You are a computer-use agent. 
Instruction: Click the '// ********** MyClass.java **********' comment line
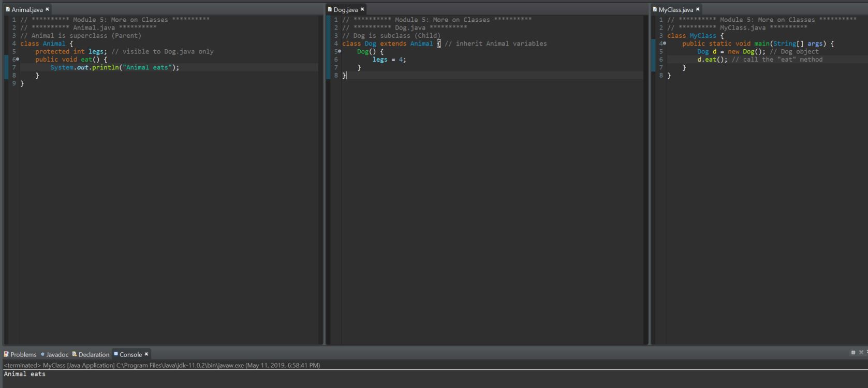[x=737, y=27]
